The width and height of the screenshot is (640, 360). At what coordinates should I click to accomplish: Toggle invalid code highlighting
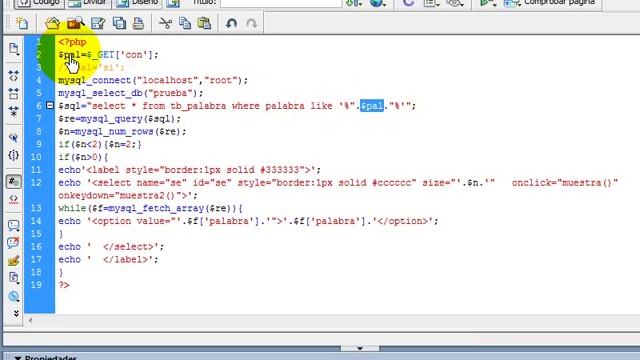pos(13,199)
